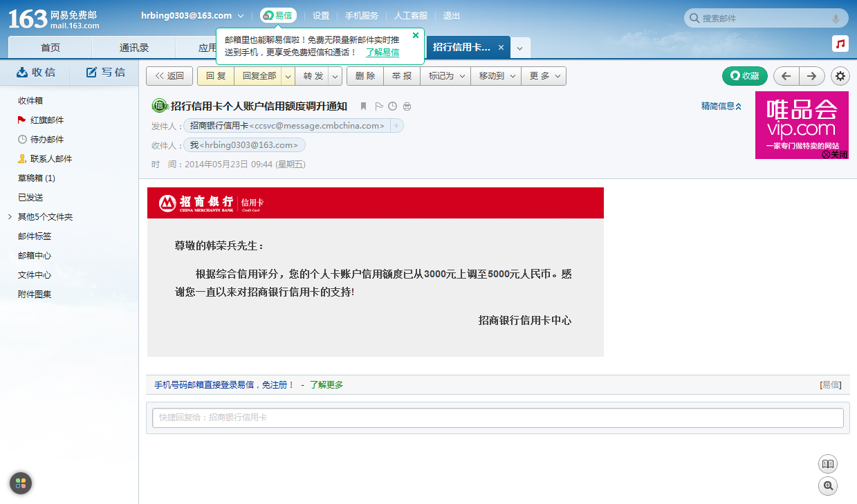Open the 已发送 sent folder

click(x=30, y=198)
